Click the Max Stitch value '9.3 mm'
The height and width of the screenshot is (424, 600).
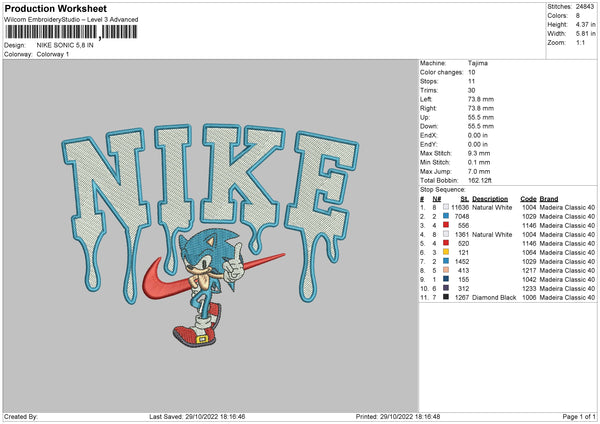click(479, 153)
